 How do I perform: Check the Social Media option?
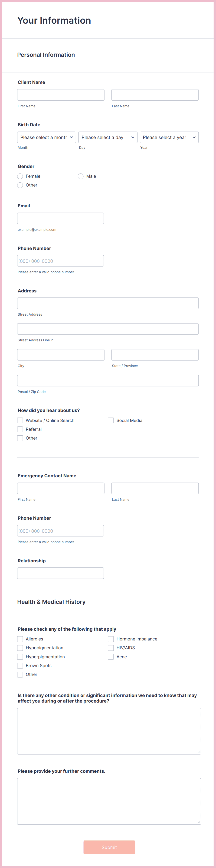(x=111, y=420)
